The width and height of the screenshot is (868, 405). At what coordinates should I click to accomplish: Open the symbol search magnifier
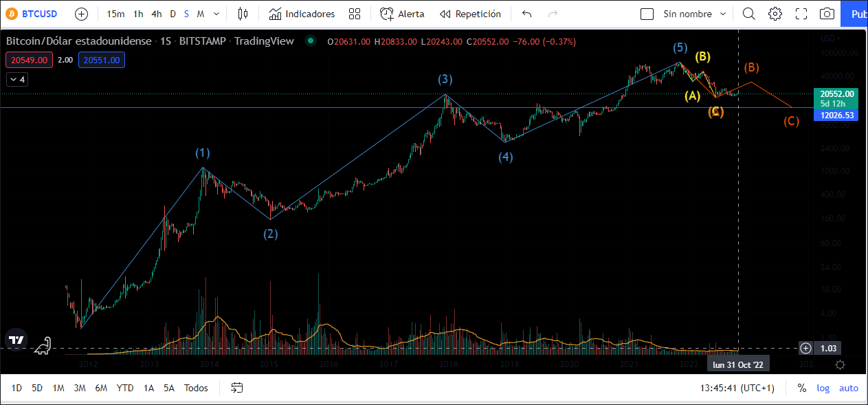coord(749,14)
